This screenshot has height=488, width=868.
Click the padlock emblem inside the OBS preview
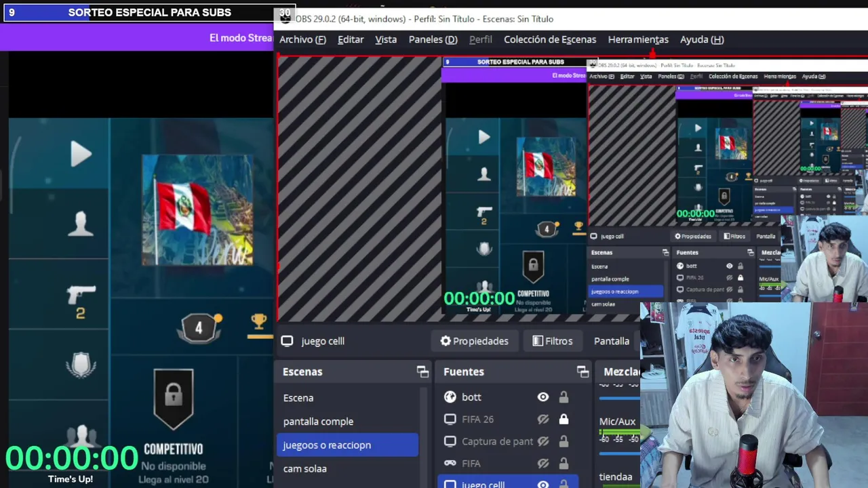[x=533, y=266]
